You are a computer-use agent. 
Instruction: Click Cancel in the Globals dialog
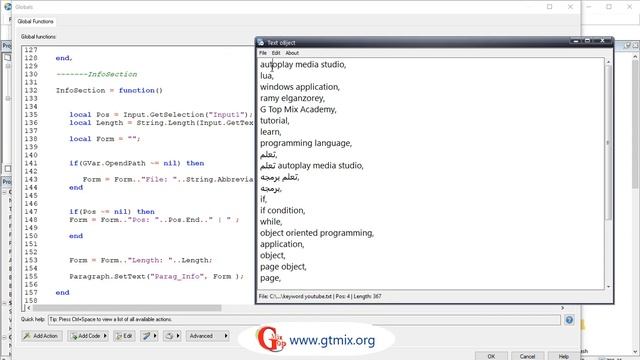point(527,356)
